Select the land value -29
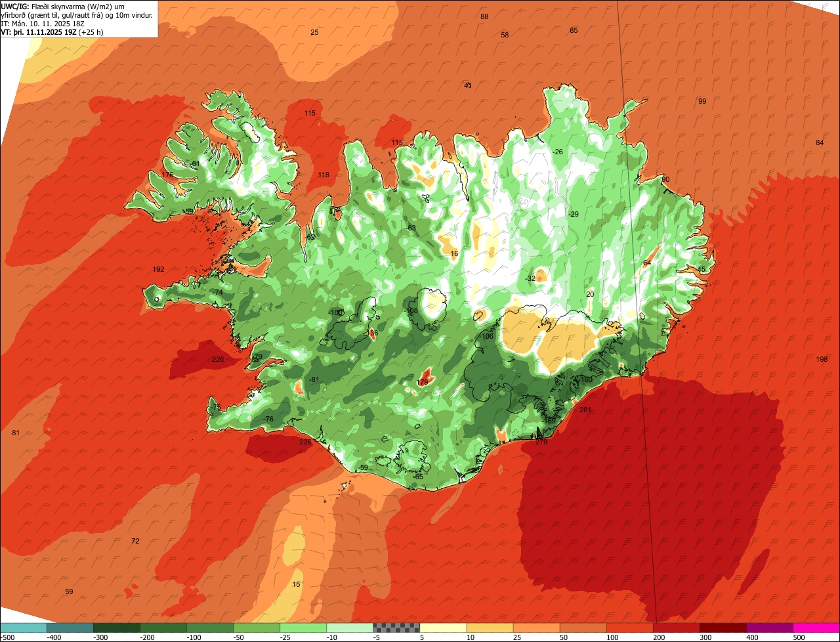Screen dimensions: 840x642 pyautogui.click(x=574, y=215)
